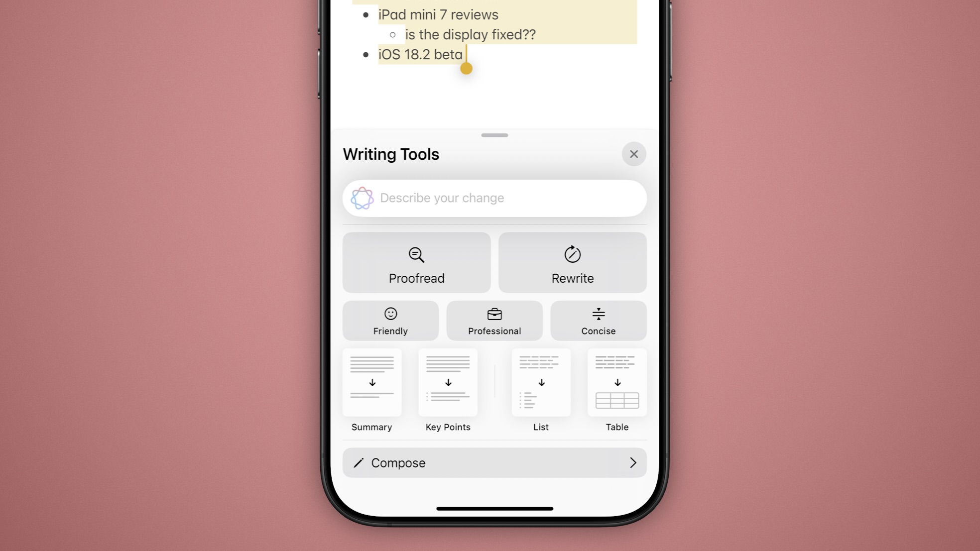Select the Rewrite menu item
Image resolution: width=980 pixels, height=551 pixels.
pos(572,262)
